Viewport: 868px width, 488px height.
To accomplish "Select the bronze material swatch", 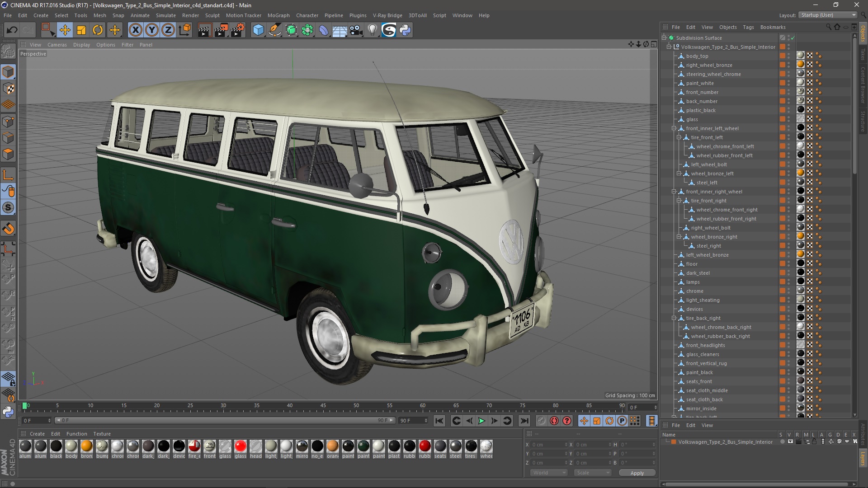I will tap(86, 446).
